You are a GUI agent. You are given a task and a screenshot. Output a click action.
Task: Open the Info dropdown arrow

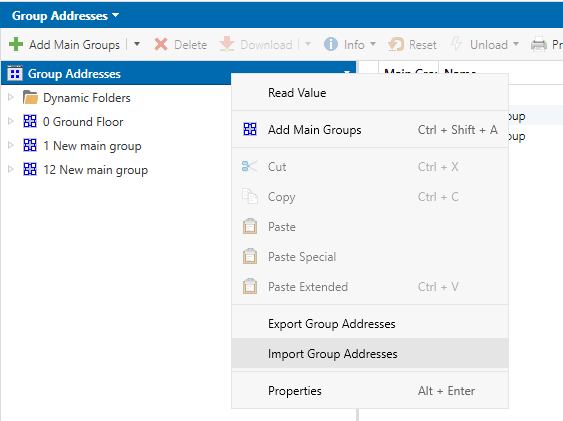click(373, 44)
